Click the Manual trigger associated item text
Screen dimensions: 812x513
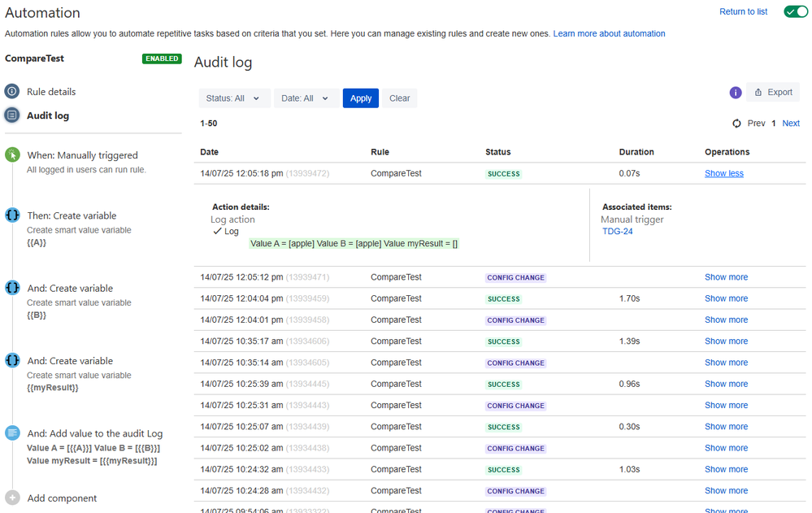click(632, 220)
